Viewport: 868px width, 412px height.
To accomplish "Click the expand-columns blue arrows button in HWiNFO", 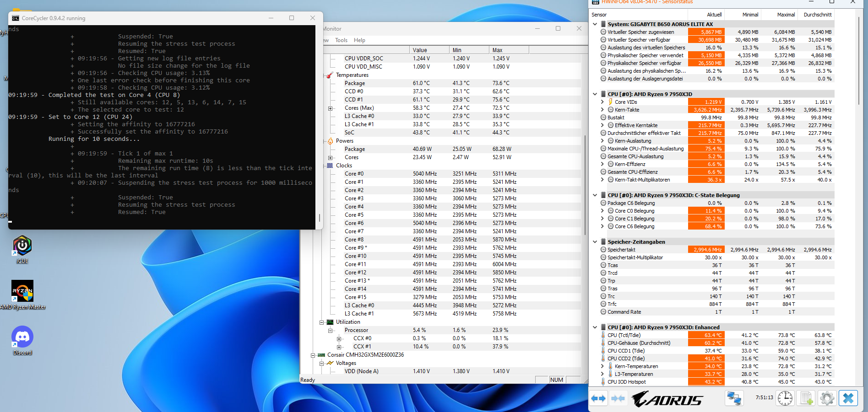I will [x=598, y=398].
